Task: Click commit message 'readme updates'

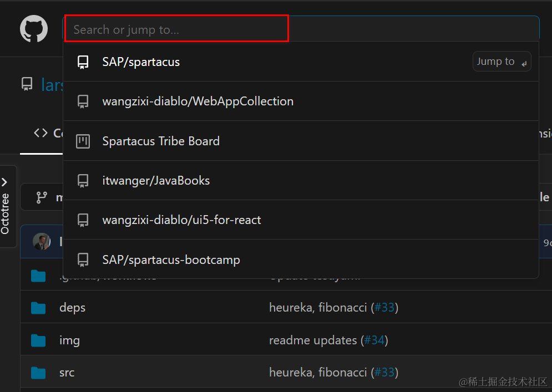Action: click(x=313, y=340)
